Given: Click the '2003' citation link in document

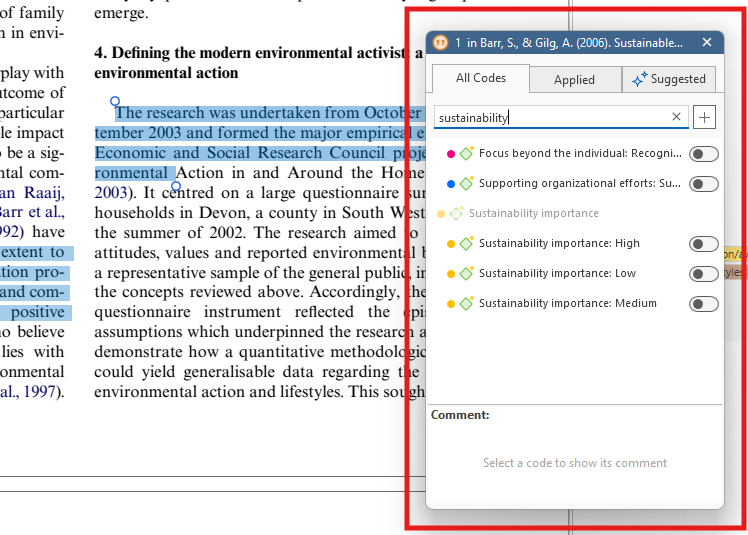Looking at the screenshot, I should click(111, 193).
